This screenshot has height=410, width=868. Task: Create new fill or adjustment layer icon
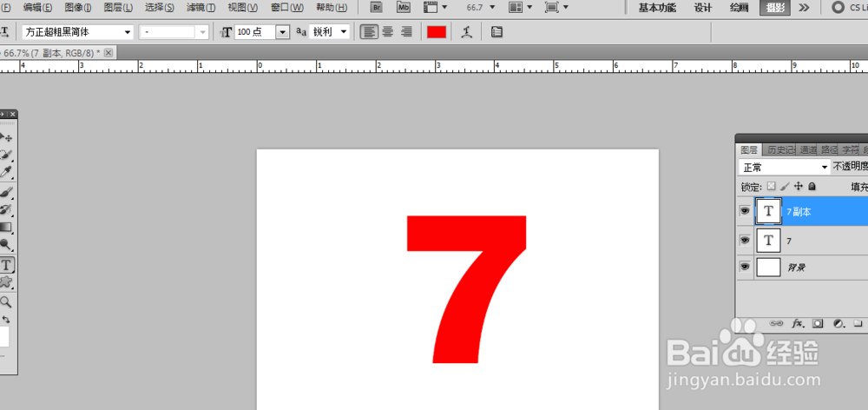[x=838, y=323]
